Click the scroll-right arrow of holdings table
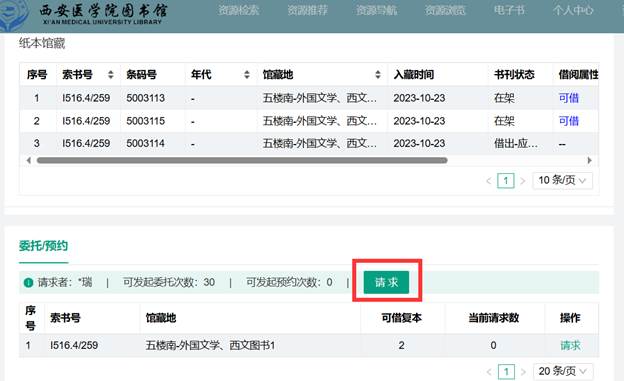This screenshot has width=624, height=381. click(x=589, y=160)
